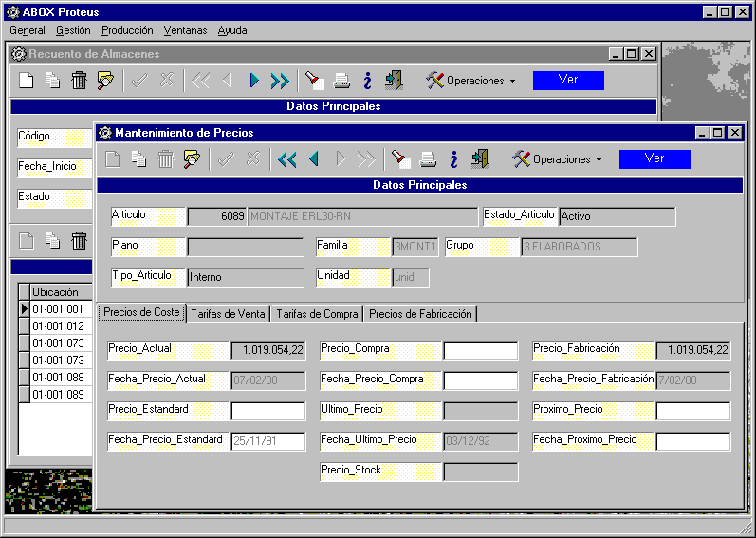Image resolution: width=756 pixels, height=538 pixels.
Task: Open the General menu
Action: click(27, 30)
